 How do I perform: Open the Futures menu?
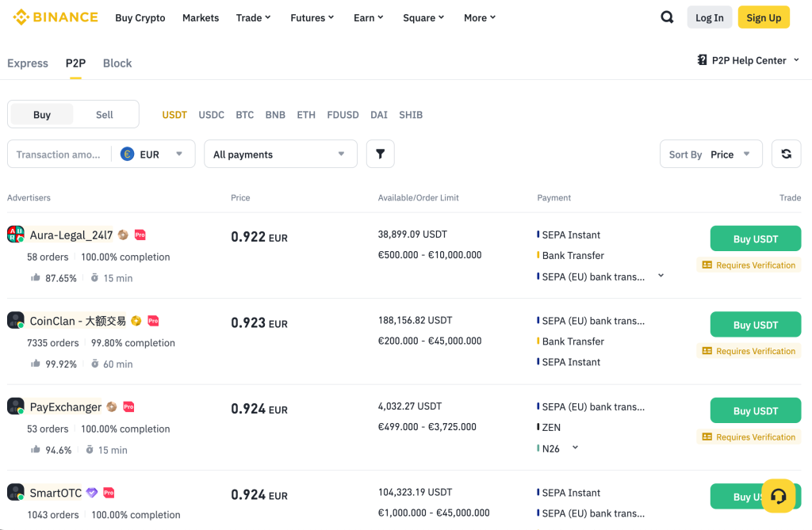tap(312, 17)
